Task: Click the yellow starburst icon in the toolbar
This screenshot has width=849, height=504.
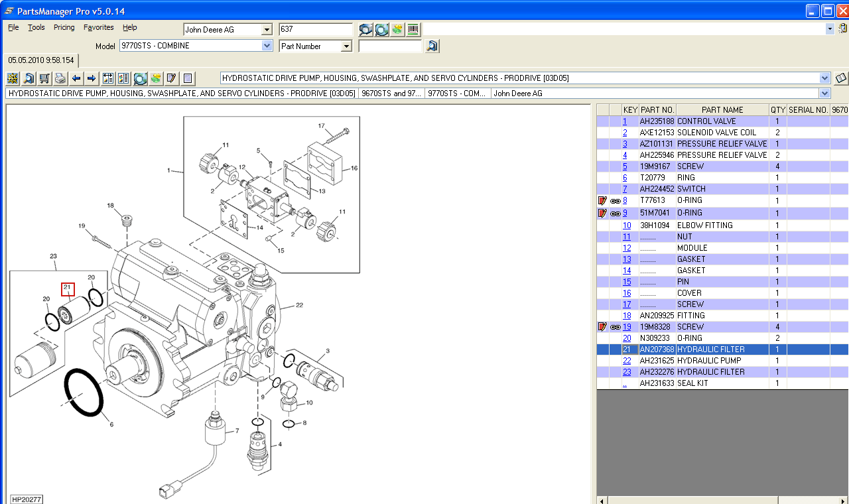Action: 13,78
